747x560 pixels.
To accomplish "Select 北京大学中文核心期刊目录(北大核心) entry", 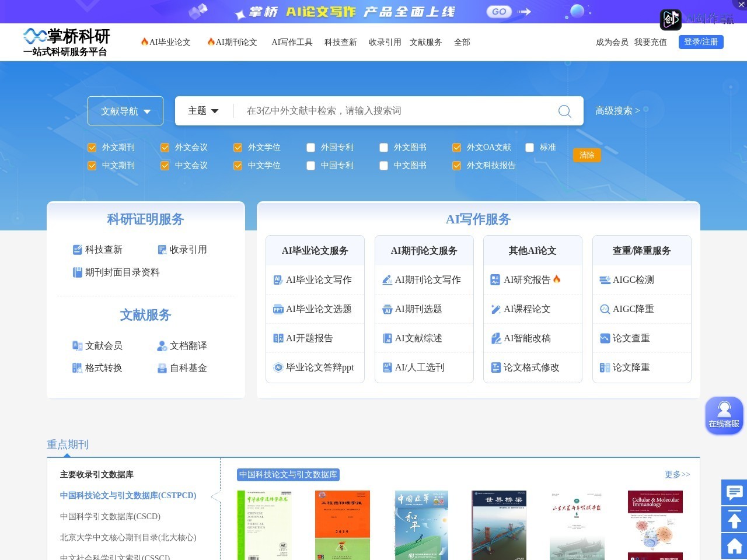I will click(128, 538).
